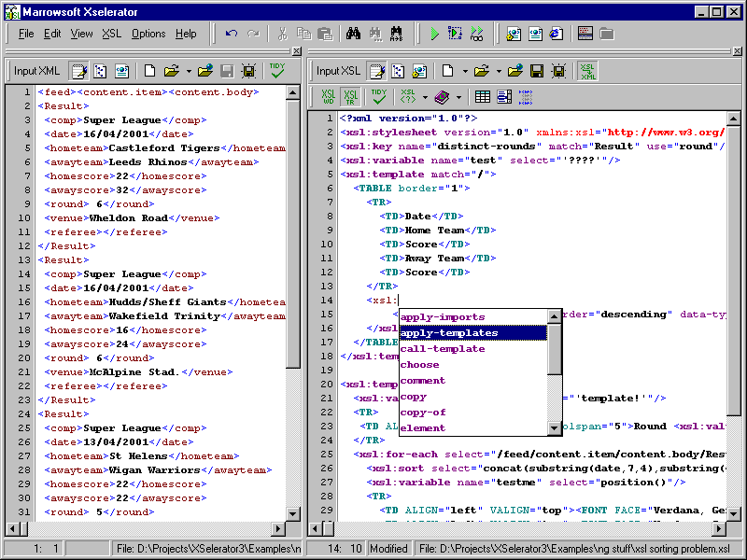Open the Help menu
Viewport: 747px width, 560px height.
[x=185, y=34]
